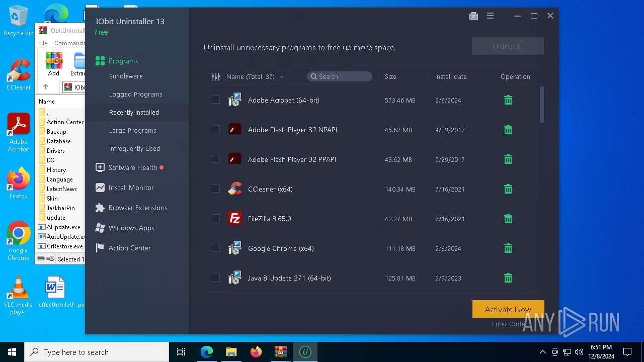This screenshot has width=644, height=362.
Task: Check the box for Adobe Flash Player 32 NPAPI
Action: [x=216, y=130]
